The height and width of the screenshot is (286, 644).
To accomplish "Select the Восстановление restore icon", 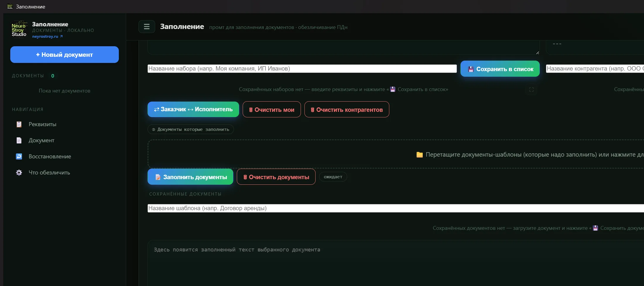I will point(19,157).
